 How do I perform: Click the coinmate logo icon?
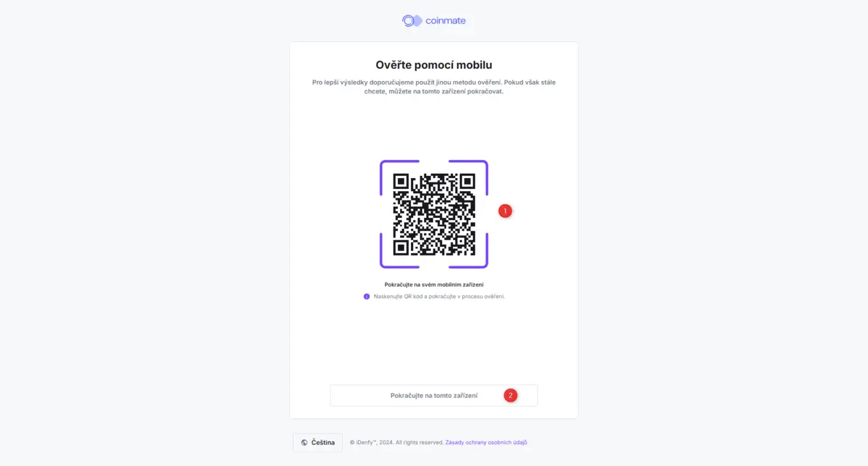pos(411,21)
